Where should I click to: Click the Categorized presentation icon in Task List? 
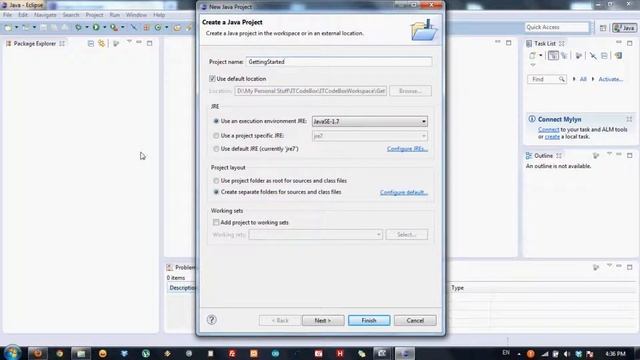(x=553, y=56)
